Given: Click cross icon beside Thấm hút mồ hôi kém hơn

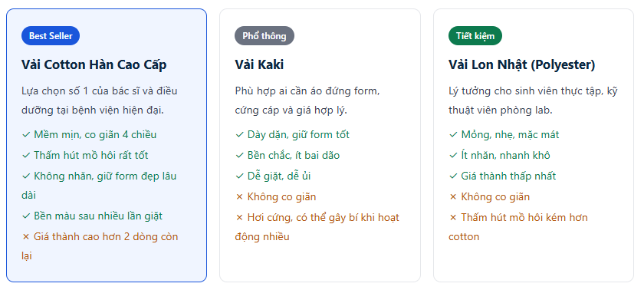Looking at the screenshot, I should pos(453,217).
